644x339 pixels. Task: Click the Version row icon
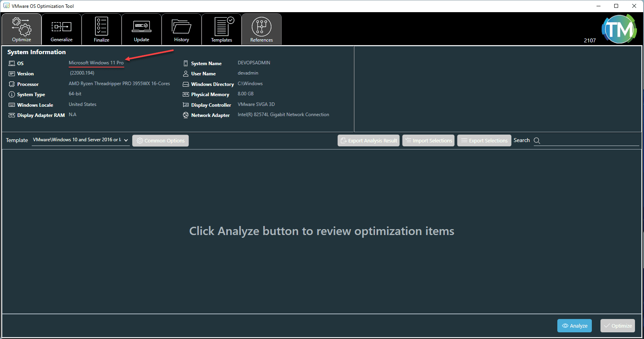pos(12,74)
